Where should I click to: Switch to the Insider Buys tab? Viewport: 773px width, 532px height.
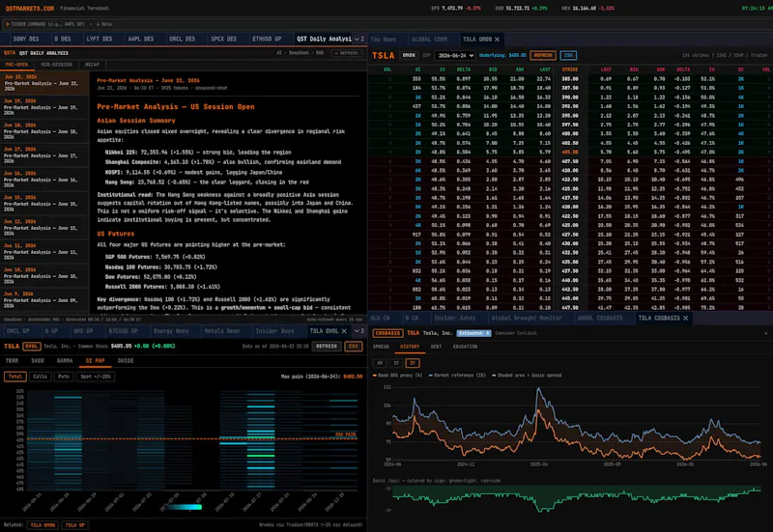tap(274, 331)
